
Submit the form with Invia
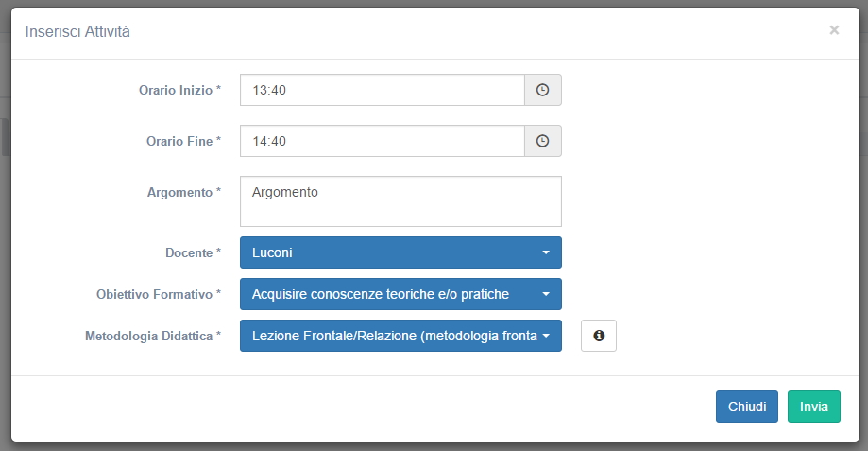[x=813, y=407]
